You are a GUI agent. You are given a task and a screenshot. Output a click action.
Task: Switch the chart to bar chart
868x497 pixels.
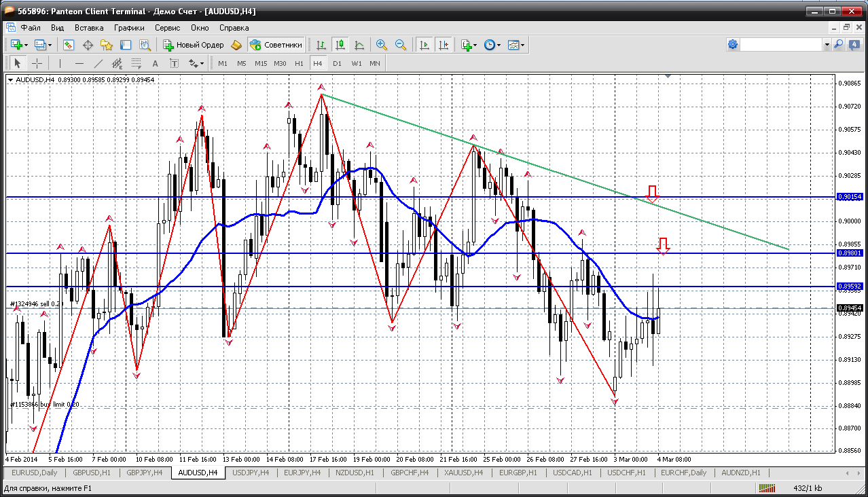(321, 45)
